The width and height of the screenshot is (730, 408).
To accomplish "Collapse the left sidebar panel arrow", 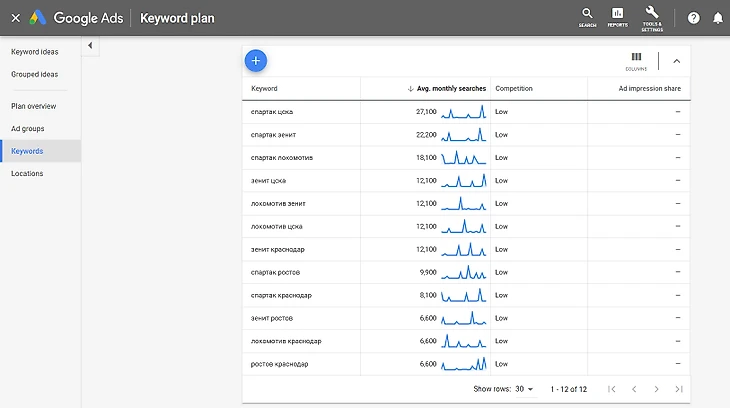I will tap(89, 46).
